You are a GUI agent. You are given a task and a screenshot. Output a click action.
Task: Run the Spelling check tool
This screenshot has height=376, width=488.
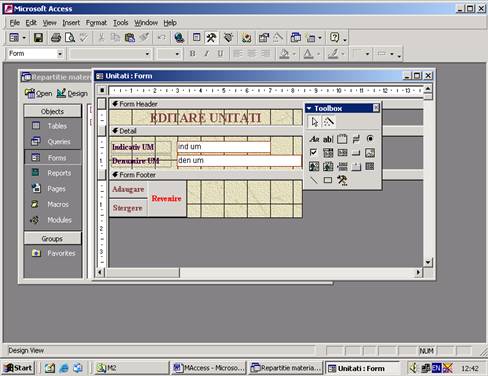tap(83, 38)
